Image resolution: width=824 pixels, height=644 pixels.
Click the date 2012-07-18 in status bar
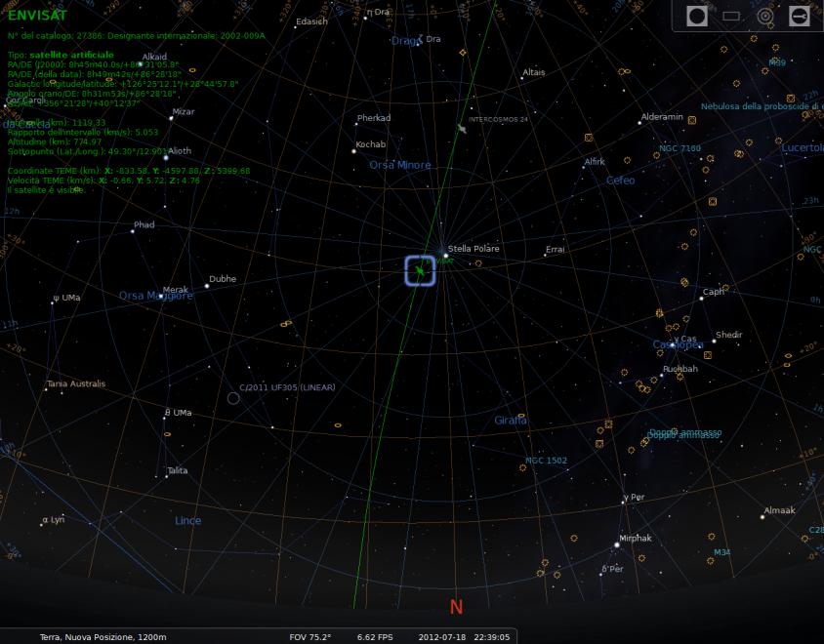tap(442, 637)
